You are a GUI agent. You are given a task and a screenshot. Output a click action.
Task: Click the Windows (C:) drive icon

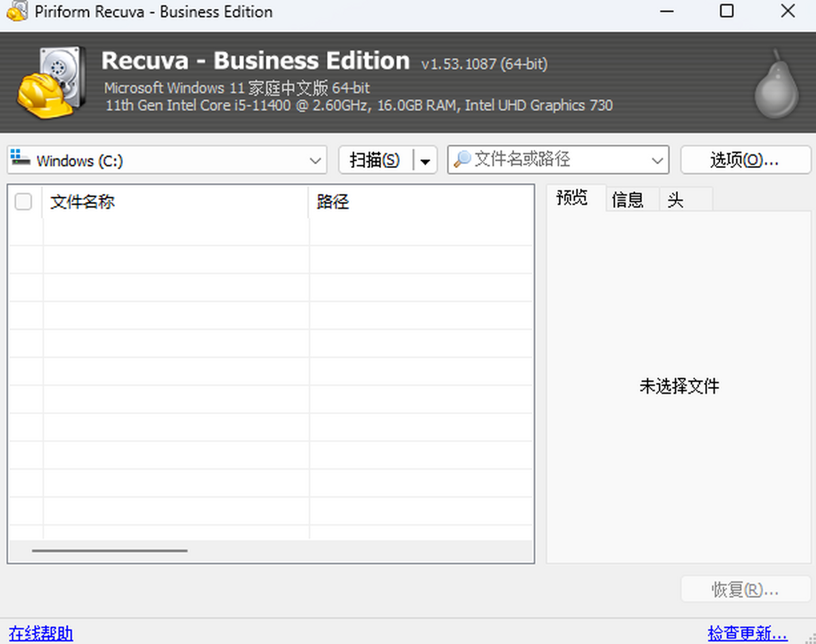click(x=20, y=158)
